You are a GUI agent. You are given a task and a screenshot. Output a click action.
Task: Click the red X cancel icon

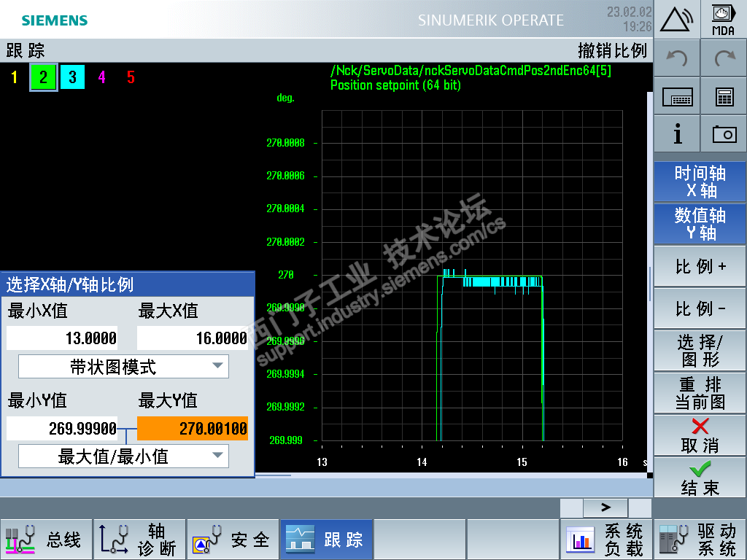(700, 426)
